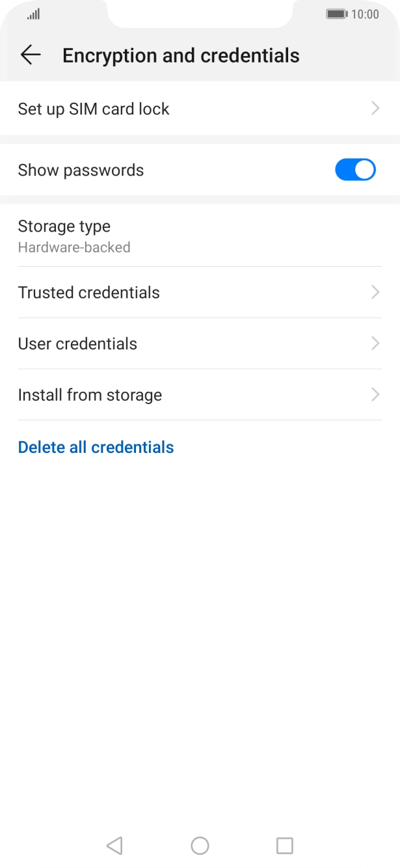This screenshot has width=400, height=868.
Task: Select the Install from storage option
Action: click(200, 395)
